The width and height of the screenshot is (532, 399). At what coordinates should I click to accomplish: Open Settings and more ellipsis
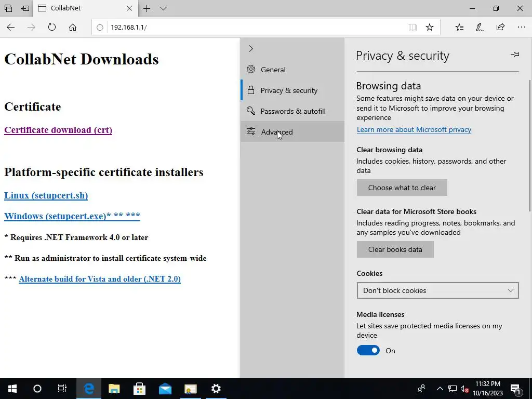[522, 27]
